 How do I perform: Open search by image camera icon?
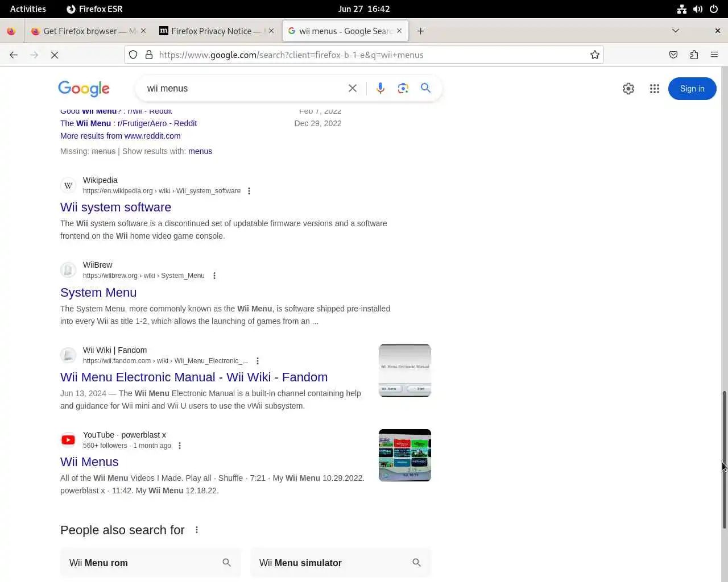[x=403, y=88]
